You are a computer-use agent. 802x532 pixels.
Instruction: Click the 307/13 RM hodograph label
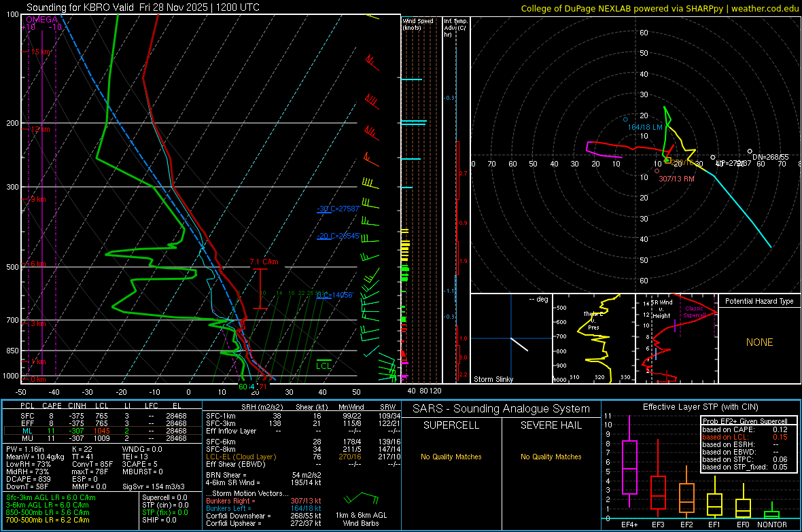point(677,179)
